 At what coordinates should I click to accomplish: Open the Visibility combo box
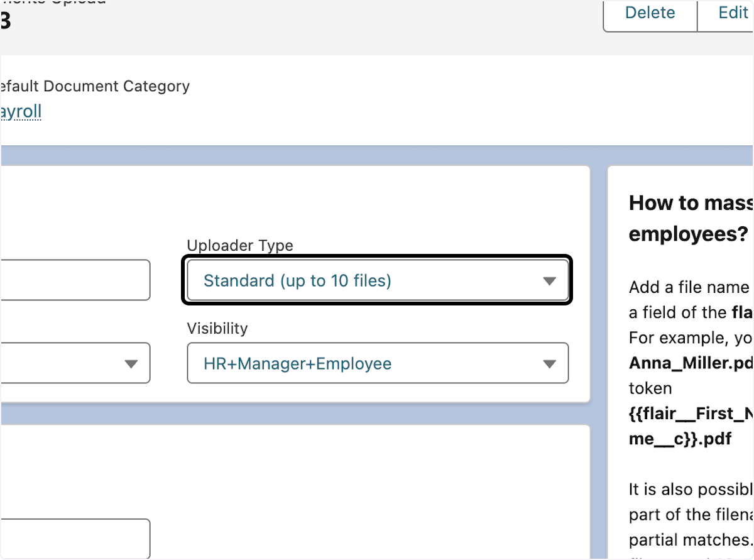377,363
